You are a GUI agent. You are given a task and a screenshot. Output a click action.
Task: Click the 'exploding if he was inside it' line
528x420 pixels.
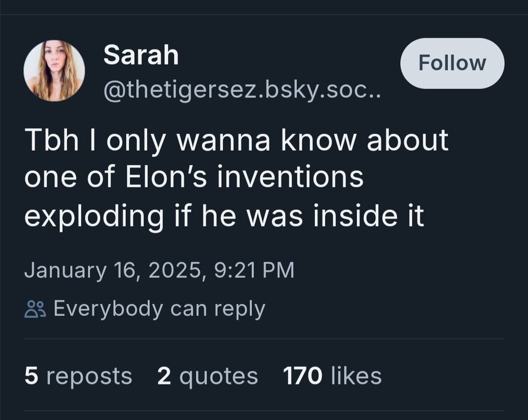[x=224, y=216]
